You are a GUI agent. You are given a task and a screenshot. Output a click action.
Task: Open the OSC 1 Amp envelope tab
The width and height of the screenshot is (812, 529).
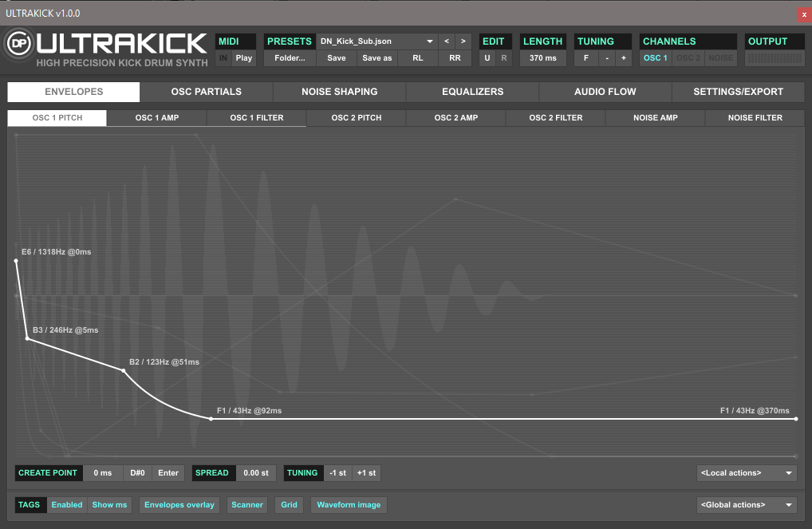tap(156, 118)
